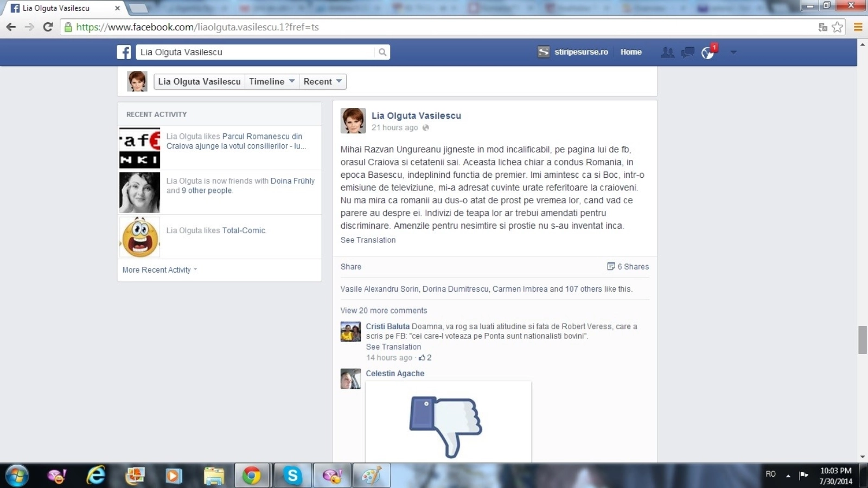The image size is (868, 488).
Task: Expand the Timeline dropdown
Action: click(272, 81)
